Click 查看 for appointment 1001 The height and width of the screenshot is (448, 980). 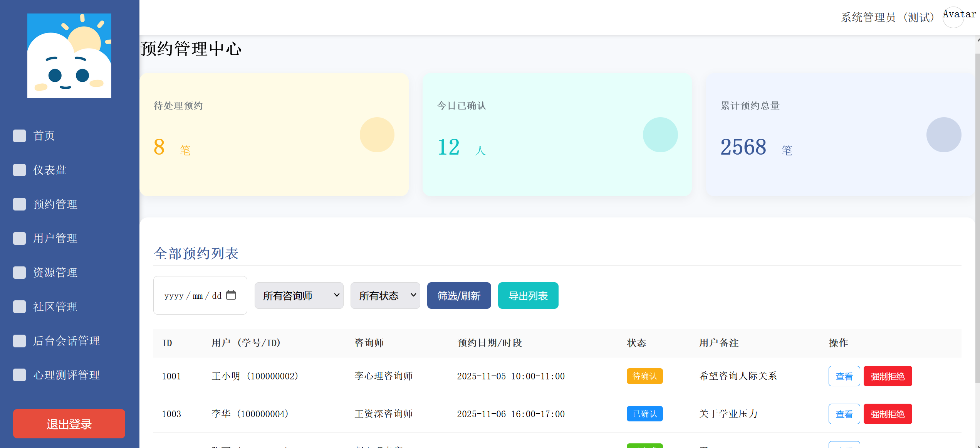(x=844, y=376)
